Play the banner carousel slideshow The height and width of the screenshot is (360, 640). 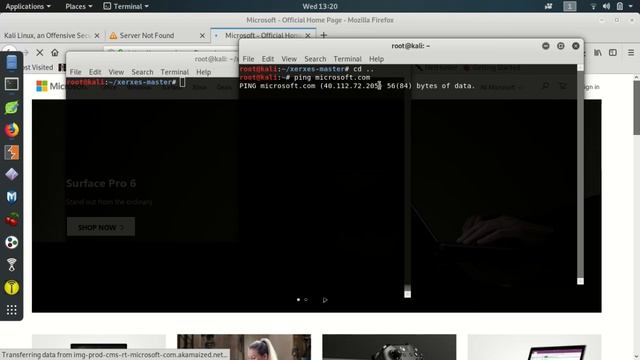[x=325, y=300]
